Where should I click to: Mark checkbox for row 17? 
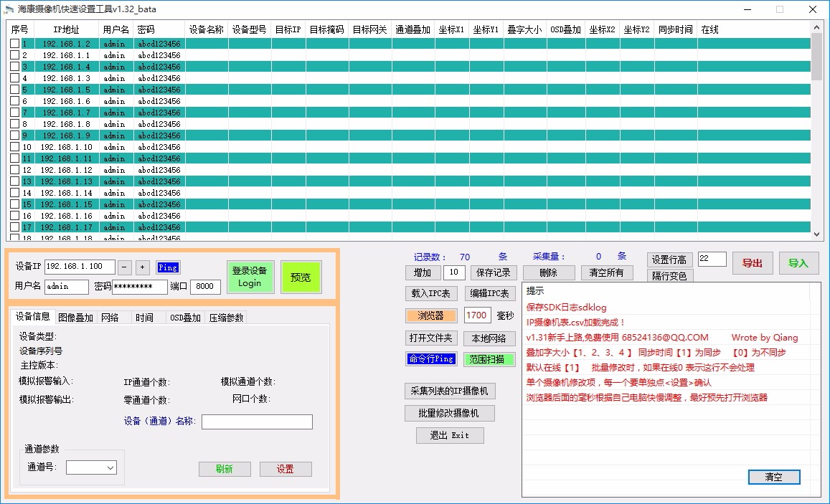(x=15, y=227)
